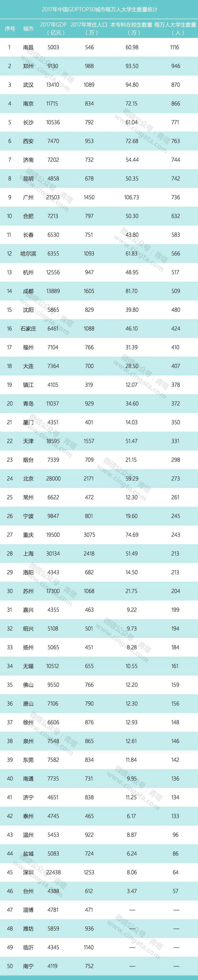Click the student count 106.73 for 广州
Image resolution: width=198 pixels, height=980 pixels.
click(x=132, y=197)
